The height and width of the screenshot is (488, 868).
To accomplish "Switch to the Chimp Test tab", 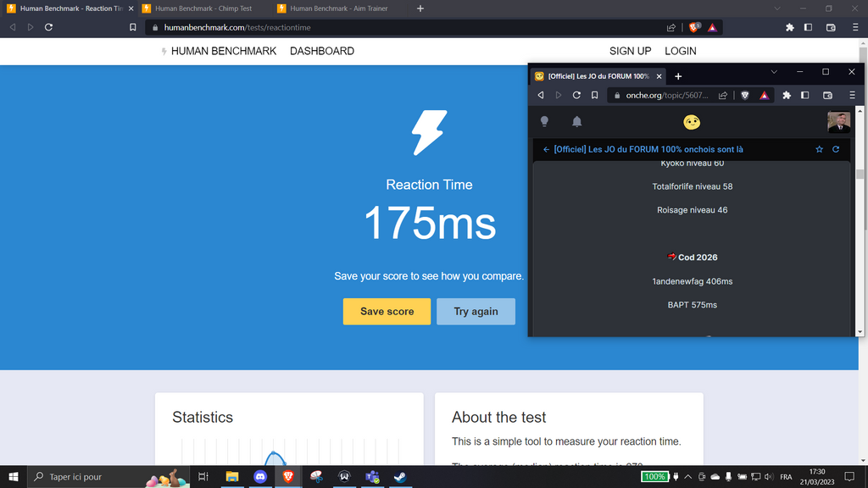I will (x=203, y=8).
